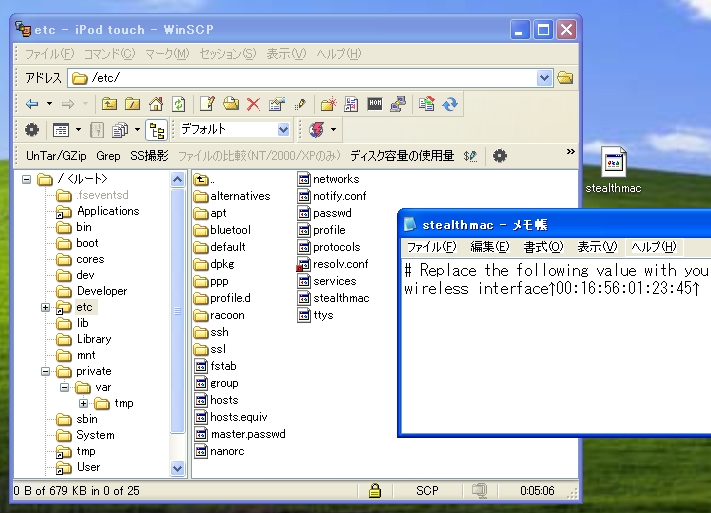
Task: Click the Keep remote directory up to date icon
Action: 450,104
